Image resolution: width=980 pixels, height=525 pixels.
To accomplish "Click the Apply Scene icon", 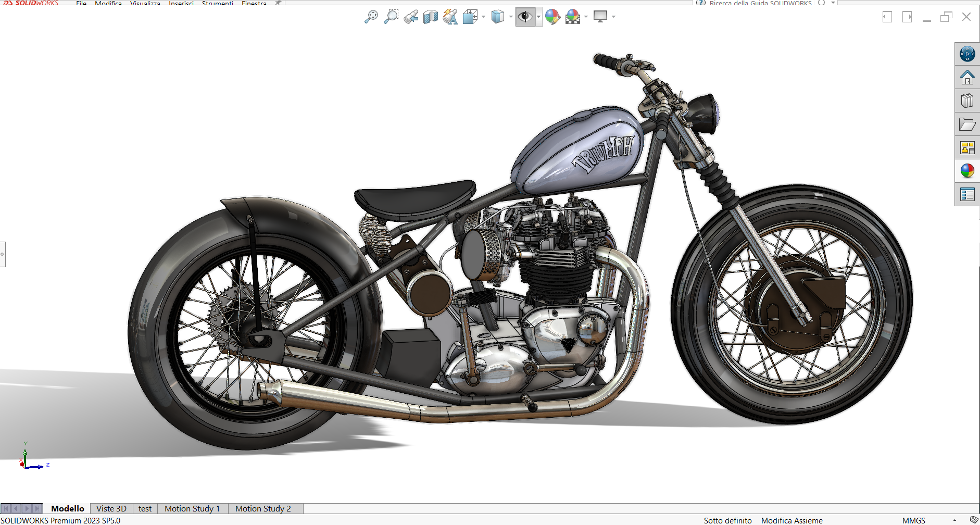I will (573, 17).
